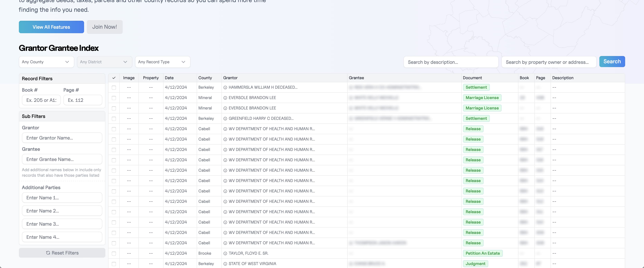The width and height of the screenshot is (644, 268).
Task: Open the Any District dropdown
Action: (x=104, y=62)
